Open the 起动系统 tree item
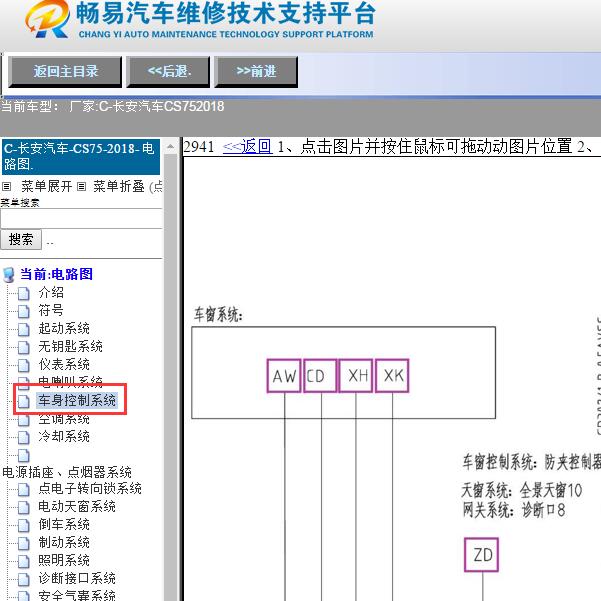Screen dimensions: 601x601 (x=64, y=328)
